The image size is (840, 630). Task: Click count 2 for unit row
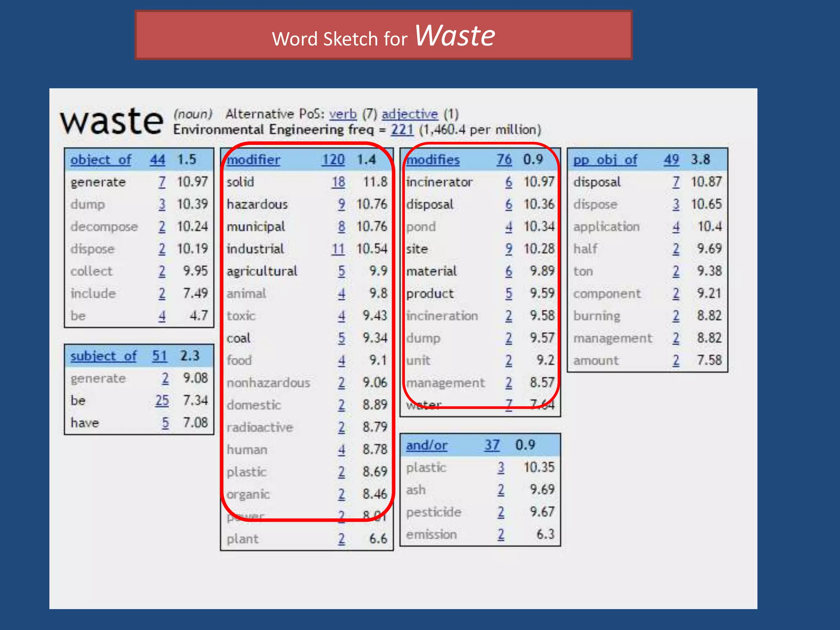(509, 361)
